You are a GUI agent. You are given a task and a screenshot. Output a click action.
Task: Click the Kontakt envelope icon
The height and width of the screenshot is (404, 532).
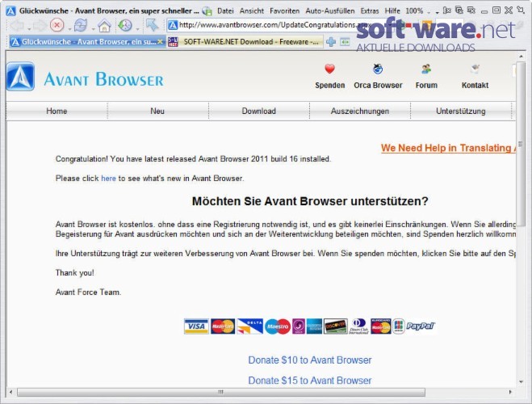pos(475,69)
